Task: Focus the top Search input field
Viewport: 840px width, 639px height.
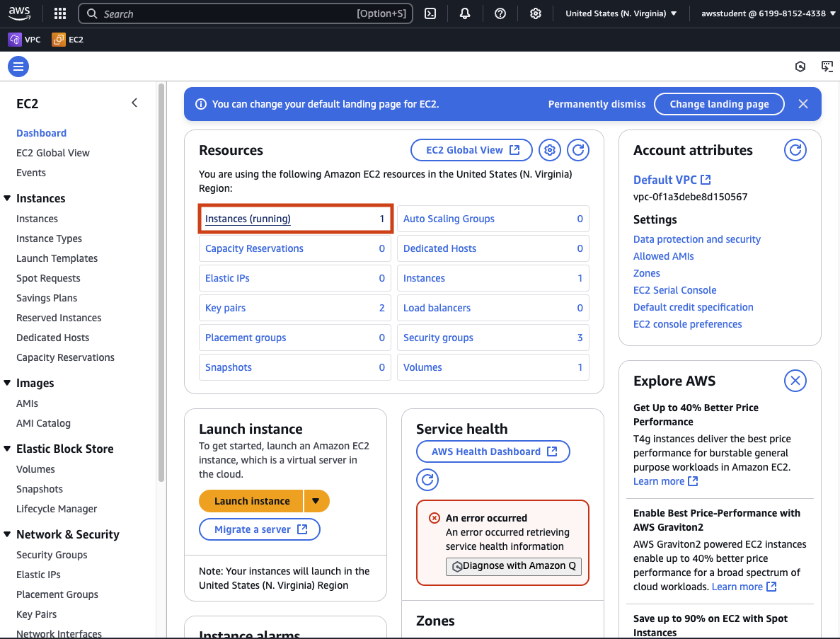Action: [x=246, y=13]
